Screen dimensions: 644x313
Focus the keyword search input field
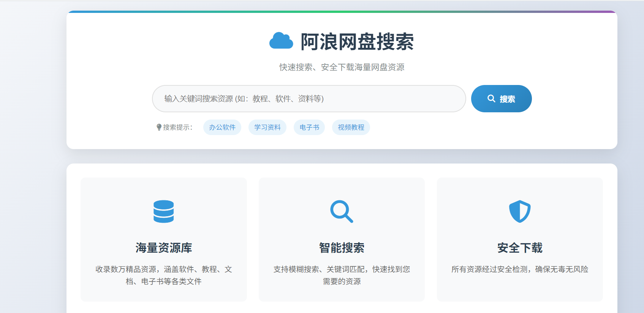click(x=309, y=99)
